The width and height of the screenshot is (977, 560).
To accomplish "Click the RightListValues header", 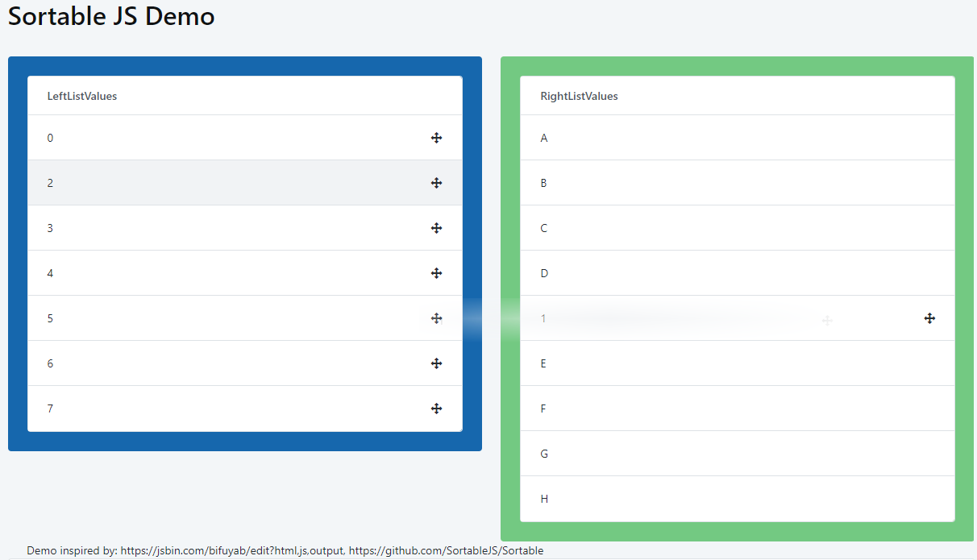I will 579,96.
